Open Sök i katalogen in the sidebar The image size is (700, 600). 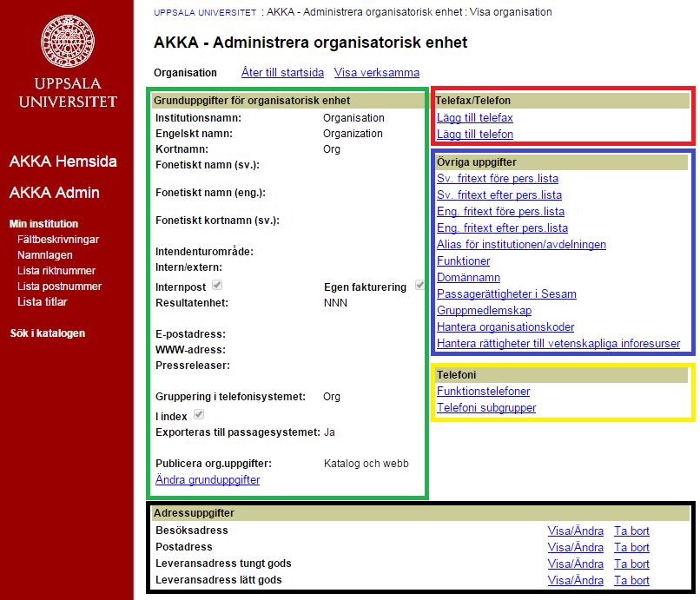pos(48,333)
